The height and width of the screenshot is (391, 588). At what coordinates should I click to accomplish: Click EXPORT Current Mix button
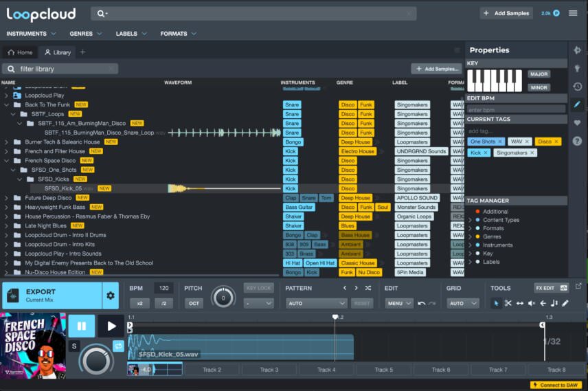tap(52, 295)
